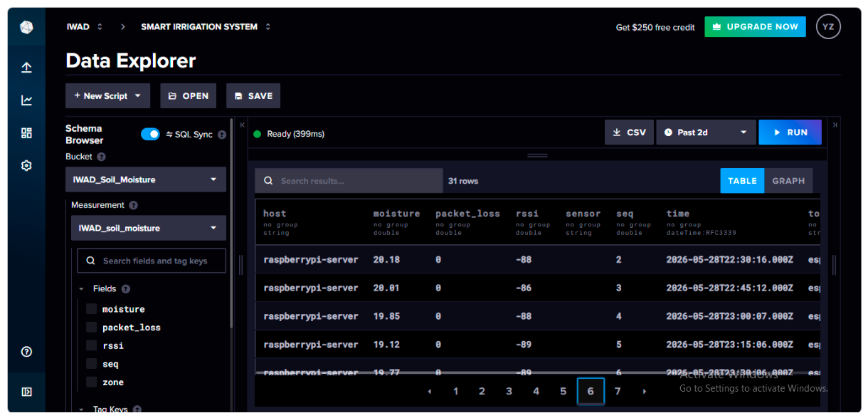
Task: Go to results page 2
Action: click(x=482, y=392)
